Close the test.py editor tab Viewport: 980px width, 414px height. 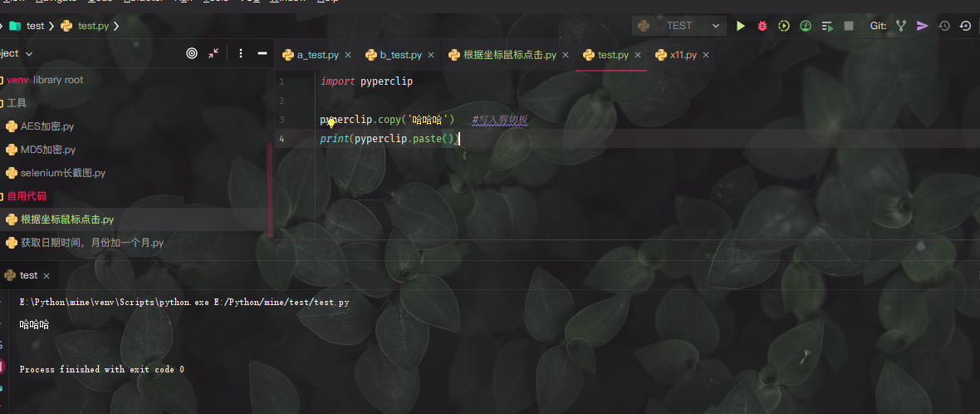(638, 55)
